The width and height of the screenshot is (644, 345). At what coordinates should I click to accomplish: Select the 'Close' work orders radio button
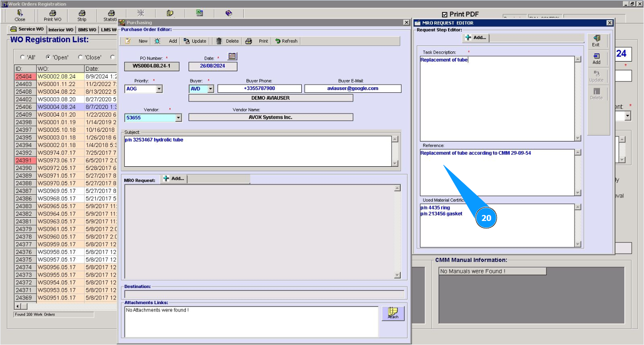pos(80,57)
